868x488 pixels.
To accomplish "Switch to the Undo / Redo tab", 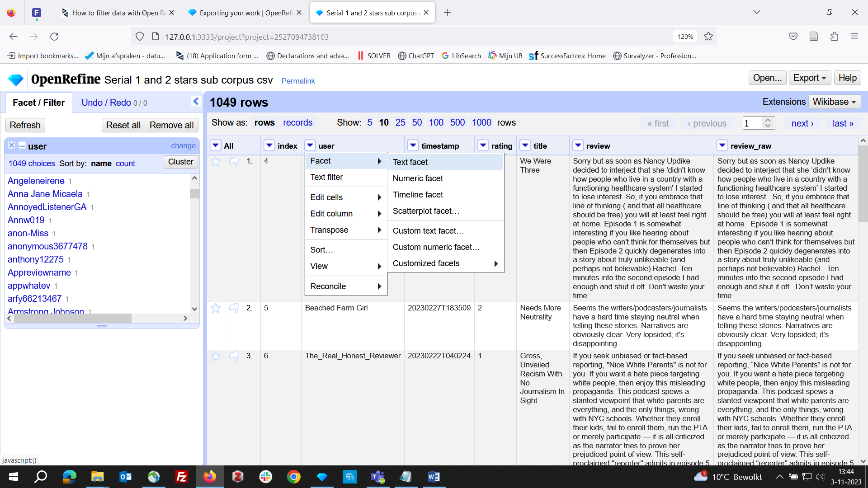I will (x=114, y=103).
